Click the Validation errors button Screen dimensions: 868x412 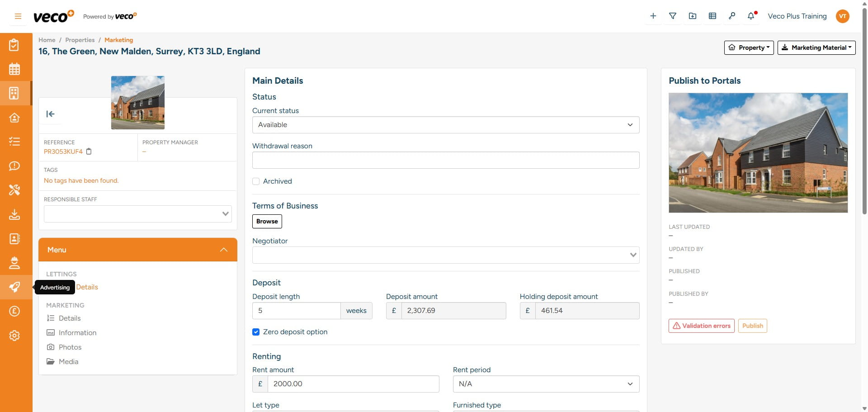pos(701,326)
